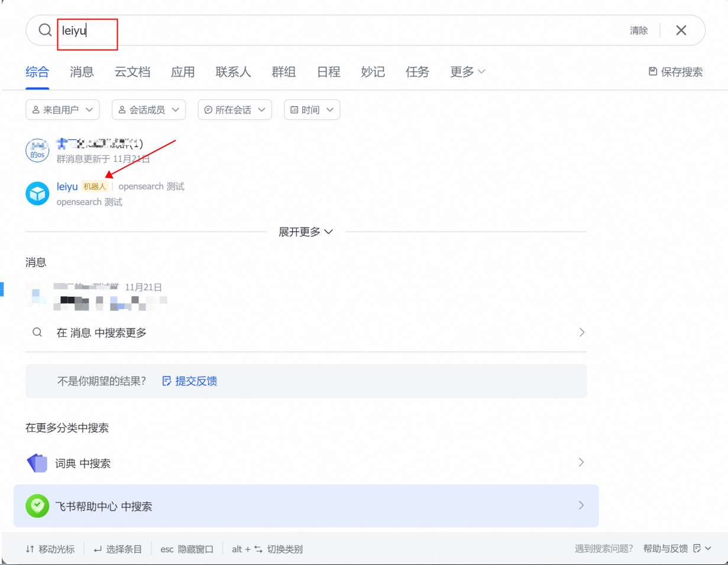Viewport: 728px width, 565px height.
Task: Click 在 消息 中搜索更多 row
Action: coord(306,332)
